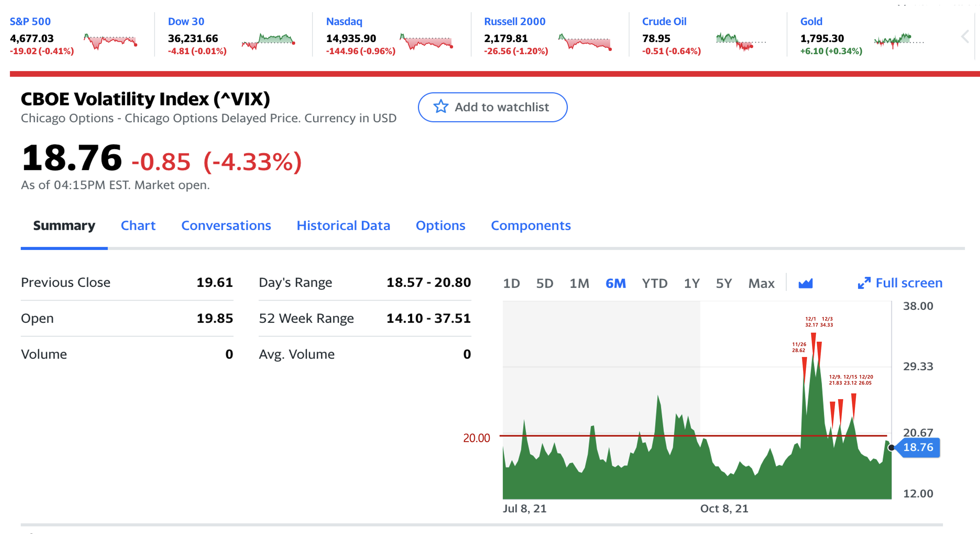
Task: Switch the chart range to 5Y
Action: click(724, 283)
